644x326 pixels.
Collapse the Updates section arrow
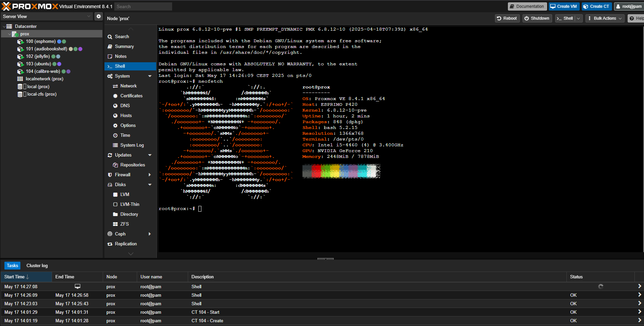150,155
